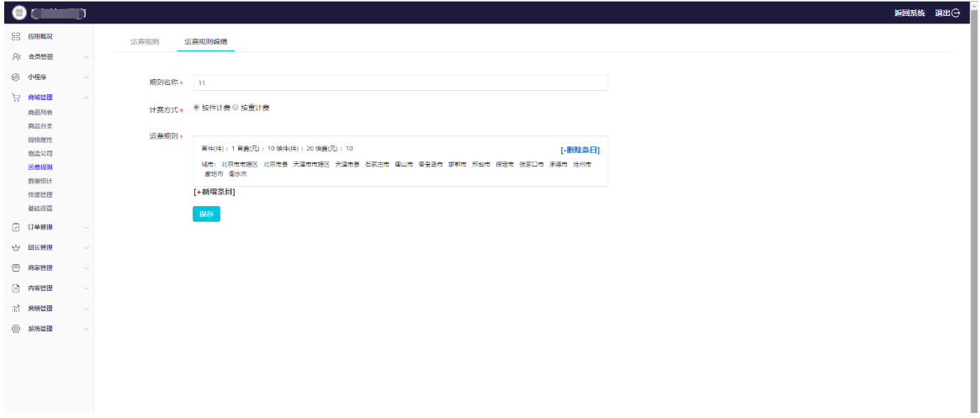The width and height of the screenshot is (980, 418).
Task: Switch to the 运费规则 tab
Action: (145, 42)
